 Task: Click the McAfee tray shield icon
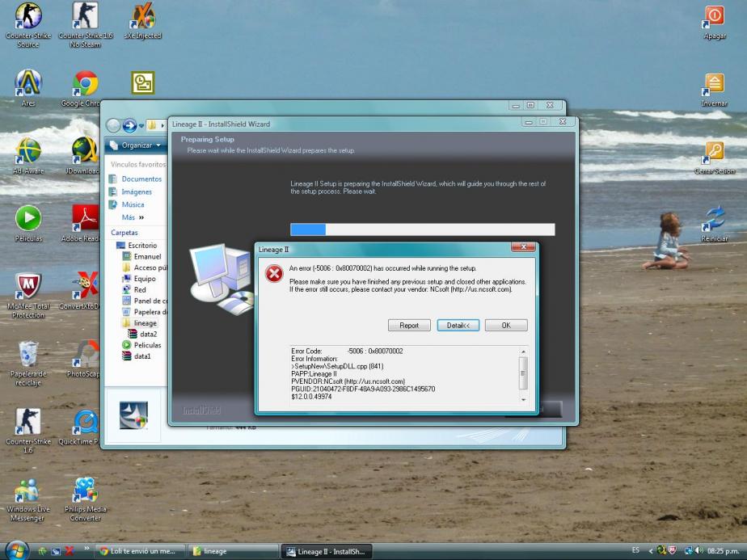click(672, 551)
